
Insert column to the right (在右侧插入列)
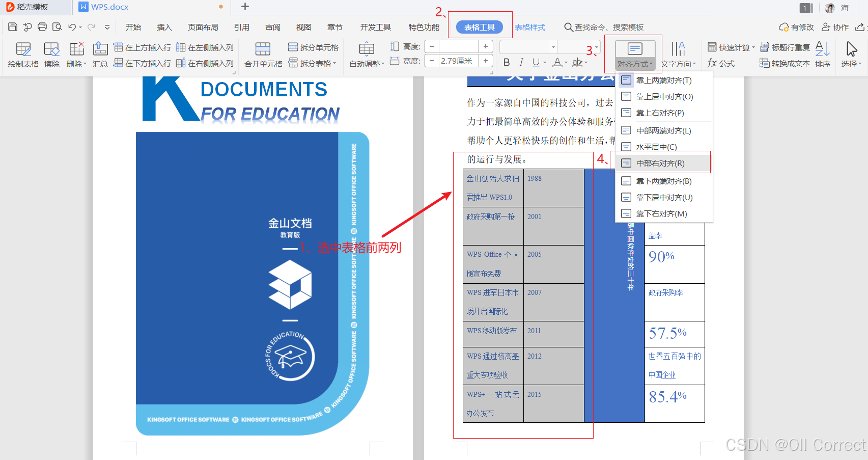click(205, 63)
